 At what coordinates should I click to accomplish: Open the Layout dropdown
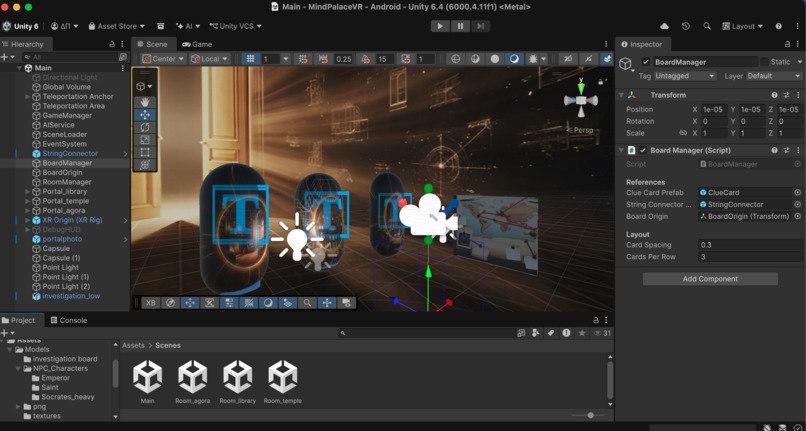click(742, 26)
